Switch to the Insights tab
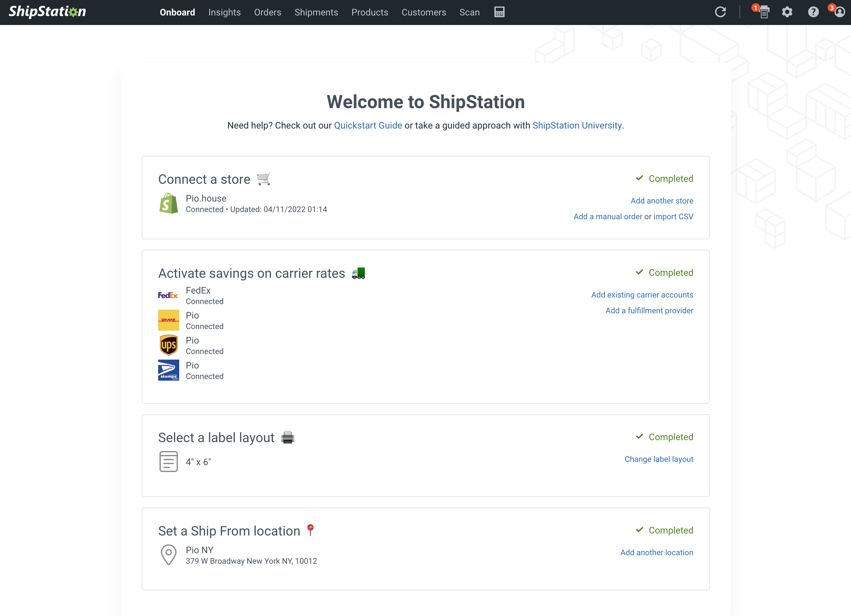Viewport: 851px width, 616px height. 224,12
